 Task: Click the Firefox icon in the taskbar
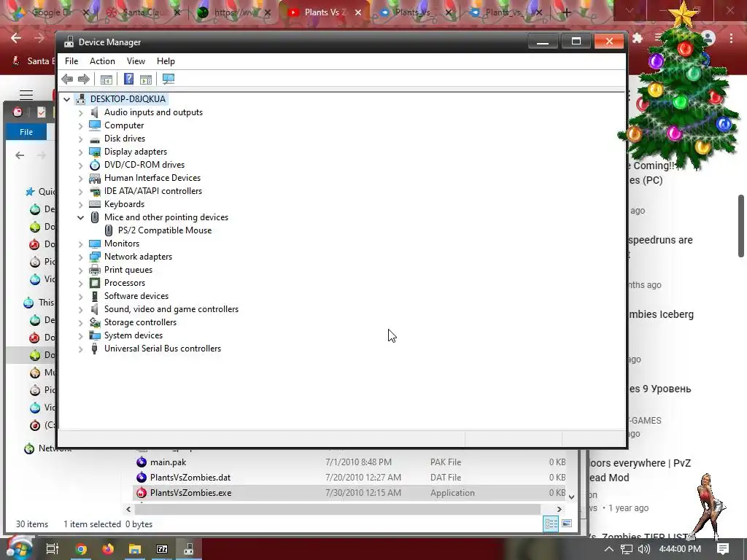pos(108,549)
